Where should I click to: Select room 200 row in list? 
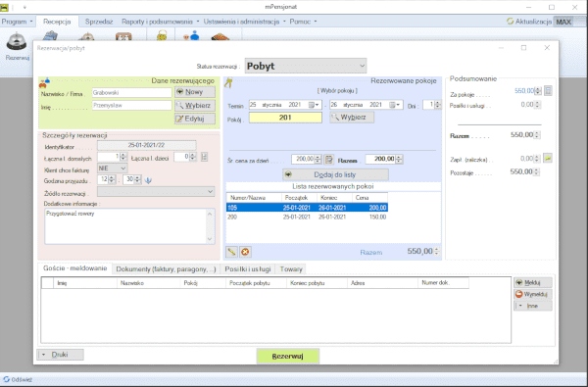(307, 217)
